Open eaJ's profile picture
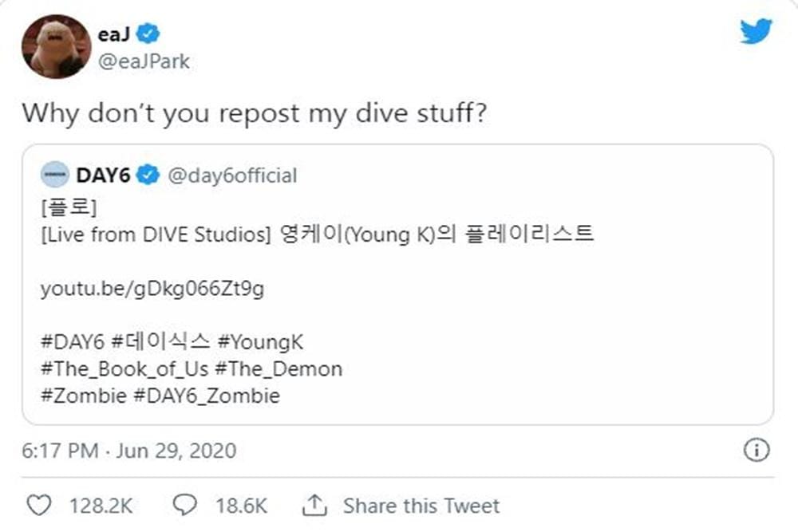 tap(56, 45)
